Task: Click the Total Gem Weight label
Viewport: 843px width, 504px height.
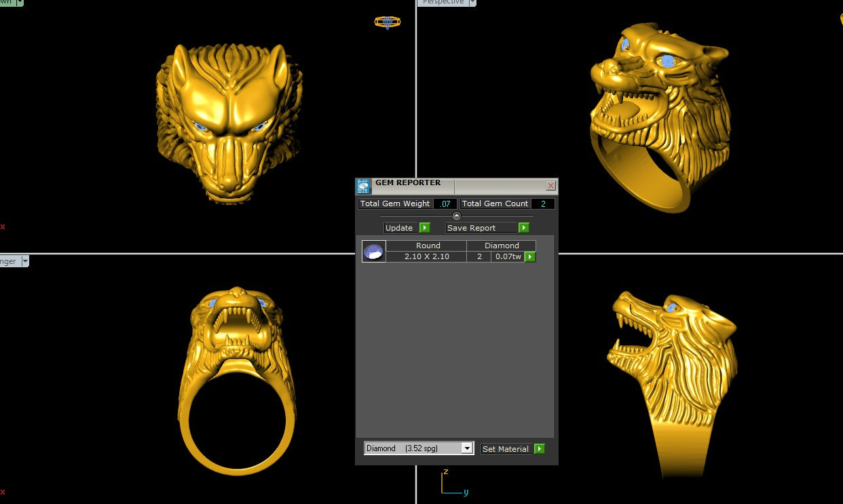Action: [395, 203]
